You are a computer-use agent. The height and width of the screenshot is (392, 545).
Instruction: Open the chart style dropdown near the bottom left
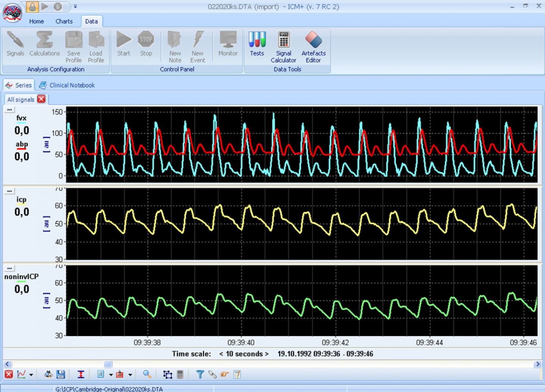[x=31, y=374]
